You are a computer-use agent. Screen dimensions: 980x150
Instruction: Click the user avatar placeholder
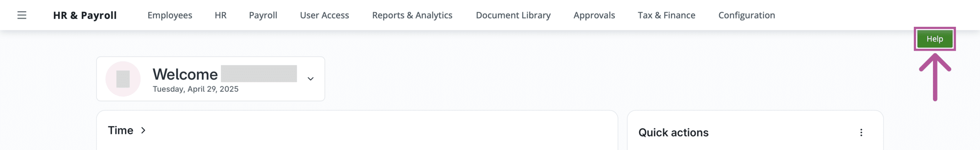(123, 79)
